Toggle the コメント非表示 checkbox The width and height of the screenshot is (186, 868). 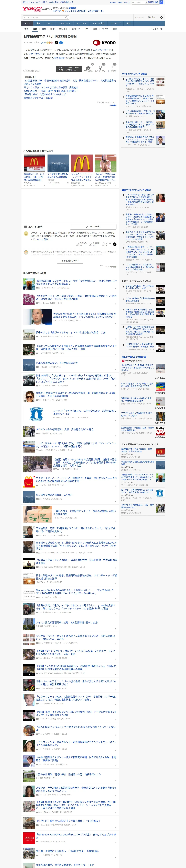pyautogui.click(x=102, y=266)
